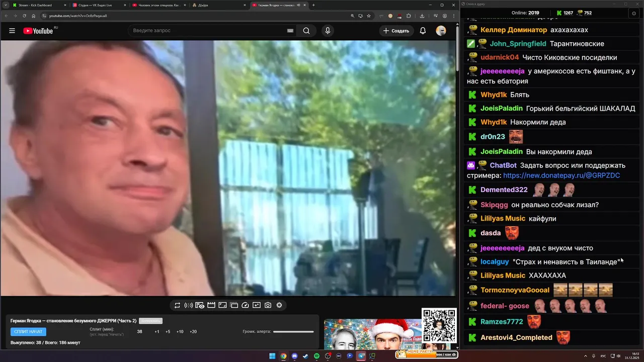Click the broadcast signal icon in player toolbar
This screenshot has height=362, width=644.
coord(189,305)
